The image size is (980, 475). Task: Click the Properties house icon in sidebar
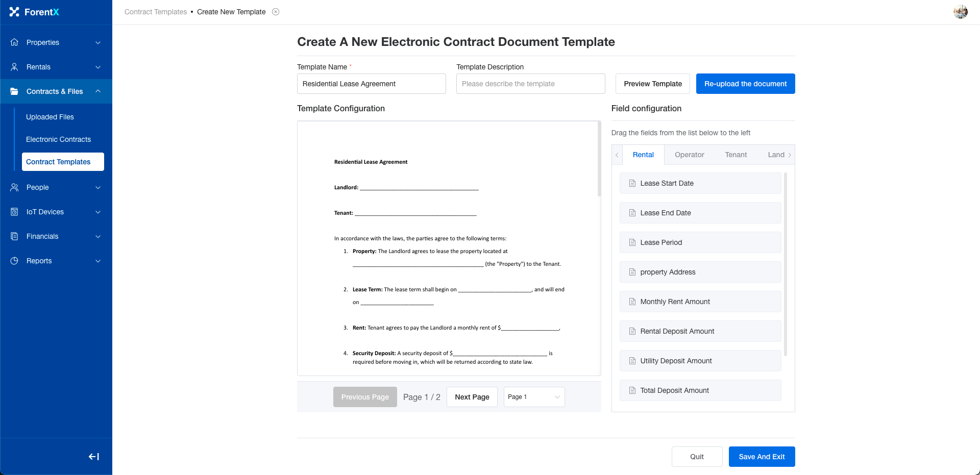[14, 42]
